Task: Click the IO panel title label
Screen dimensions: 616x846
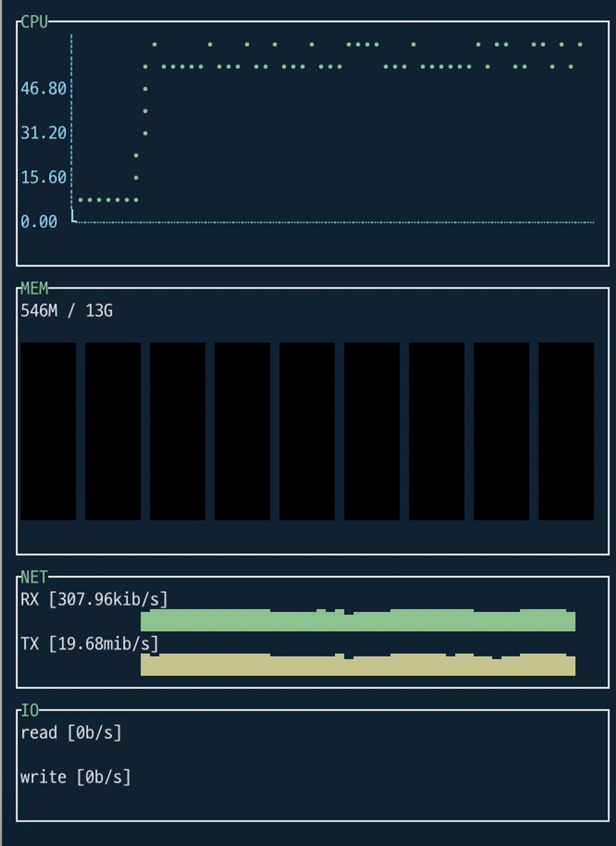Action: pos(30,711)
